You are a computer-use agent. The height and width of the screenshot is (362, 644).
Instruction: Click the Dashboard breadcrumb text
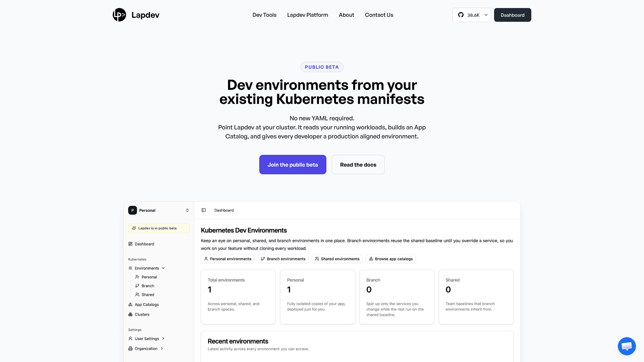click(x=224, y=210)
